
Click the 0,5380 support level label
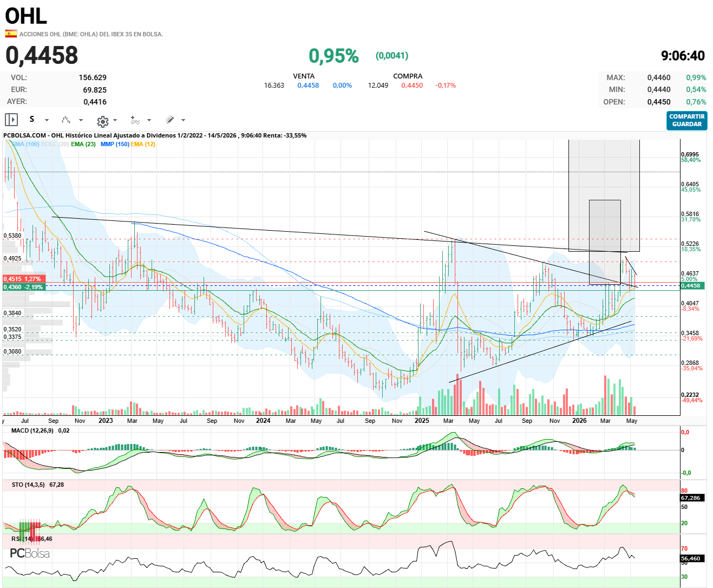pos(12,236)
